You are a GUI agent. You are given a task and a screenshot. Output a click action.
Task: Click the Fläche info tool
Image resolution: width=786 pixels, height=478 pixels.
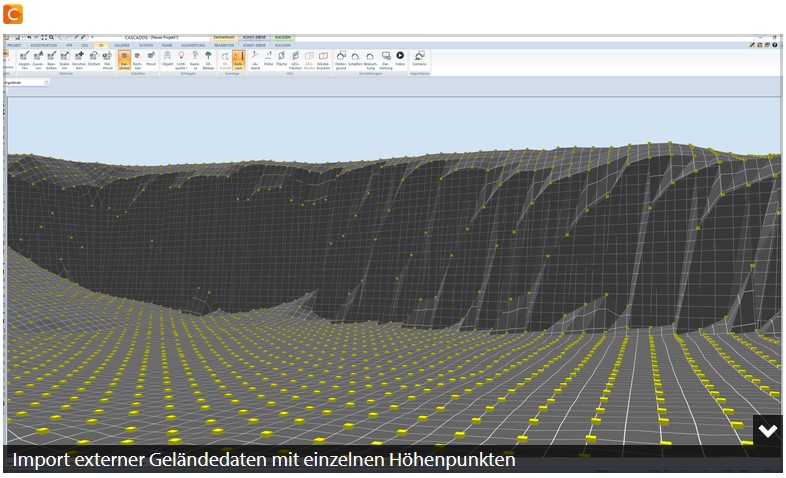point(282,59)
